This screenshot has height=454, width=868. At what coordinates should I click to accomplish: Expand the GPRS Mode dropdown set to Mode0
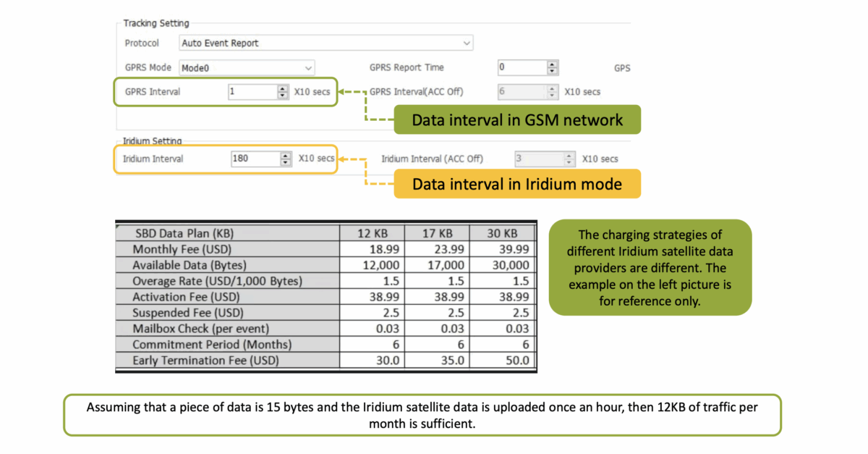pyautogui.click(x=246, y=67)
